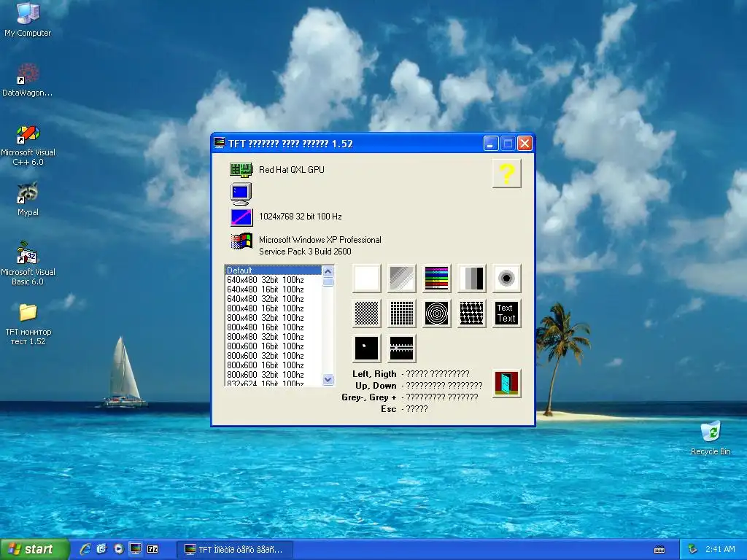Start the radial circle gradient test
This screenshot has height=560, width=747.
(x=507, y=278)
